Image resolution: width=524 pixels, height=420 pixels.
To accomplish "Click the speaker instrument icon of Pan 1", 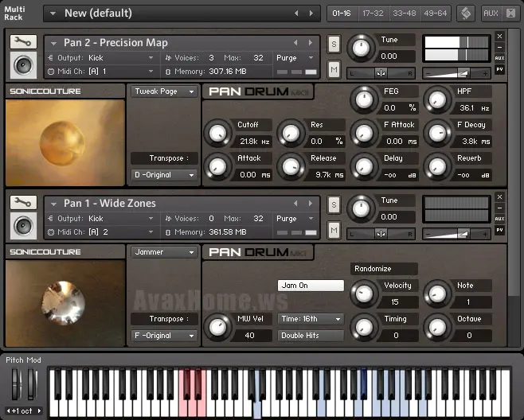I will pos(23,226).
